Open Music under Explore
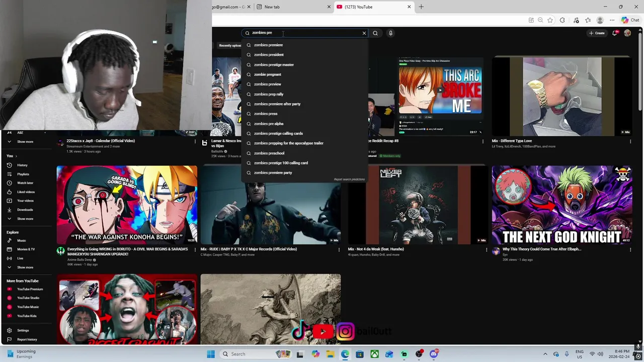The image size is (644, 362). point(21,240)
